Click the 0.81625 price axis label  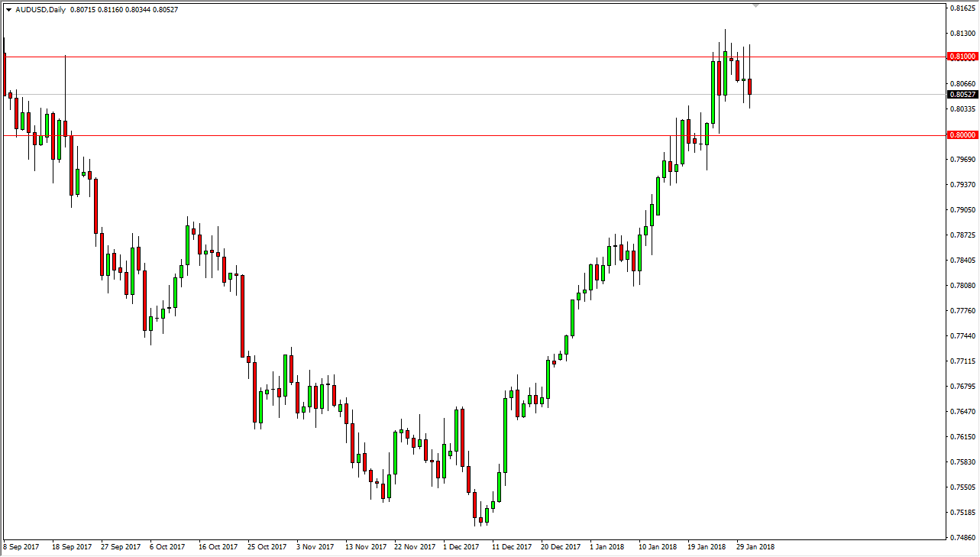coord(962,8)
